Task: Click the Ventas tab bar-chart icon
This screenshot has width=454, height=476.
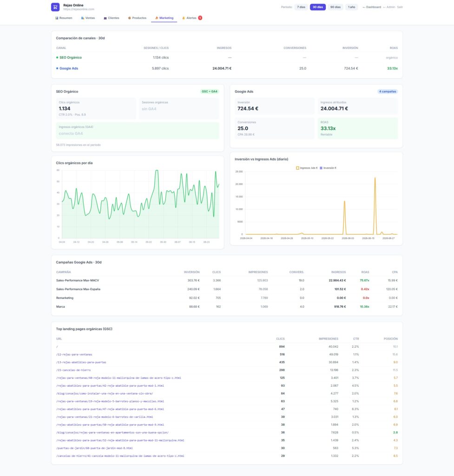Action: pos(83,18)
